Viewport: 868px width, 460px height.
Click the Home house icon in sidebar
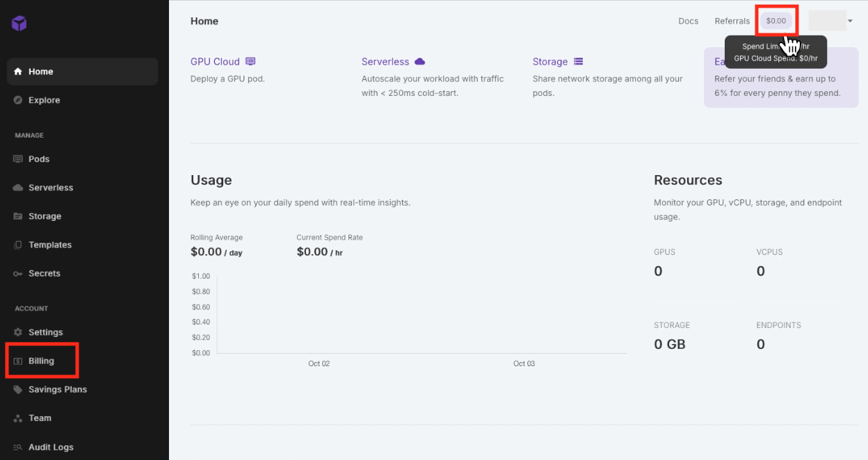point(18,72)
